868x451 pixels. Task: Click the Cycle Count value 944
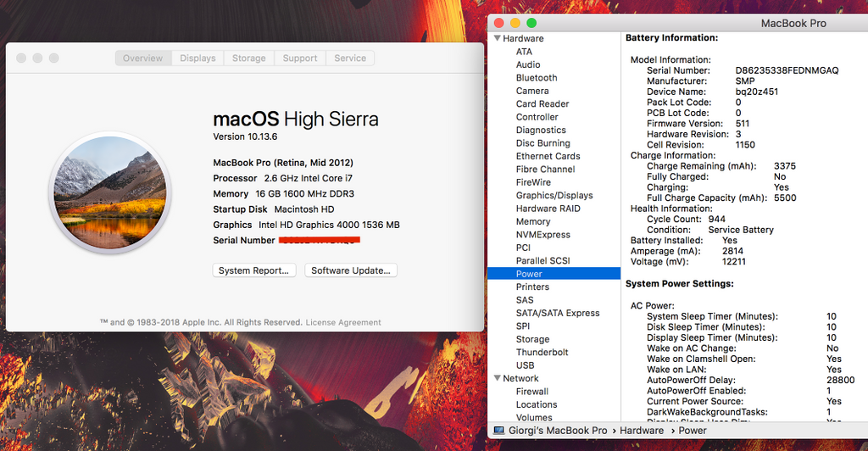(717, 219)
